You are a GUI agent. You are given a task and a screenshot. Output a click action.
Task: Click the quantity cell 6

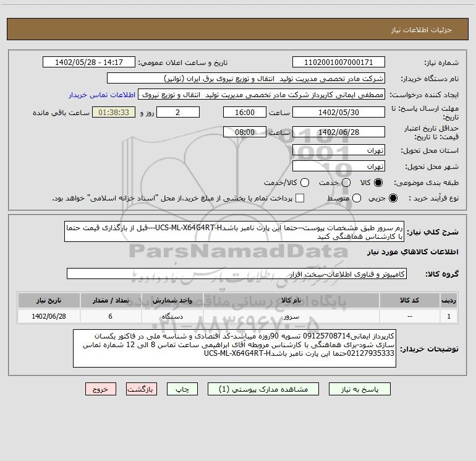[x=111, y=317]
